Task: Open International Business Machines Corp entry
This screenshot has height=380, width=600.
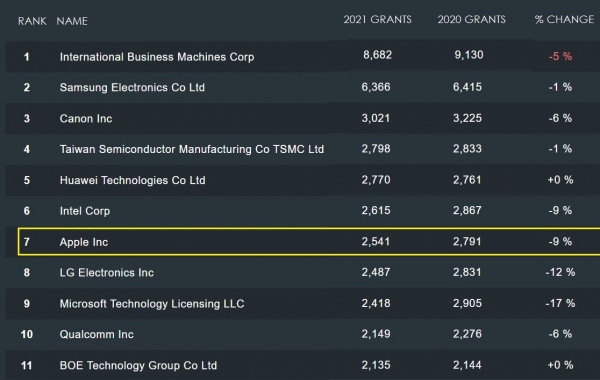Action: coord(157,57)
